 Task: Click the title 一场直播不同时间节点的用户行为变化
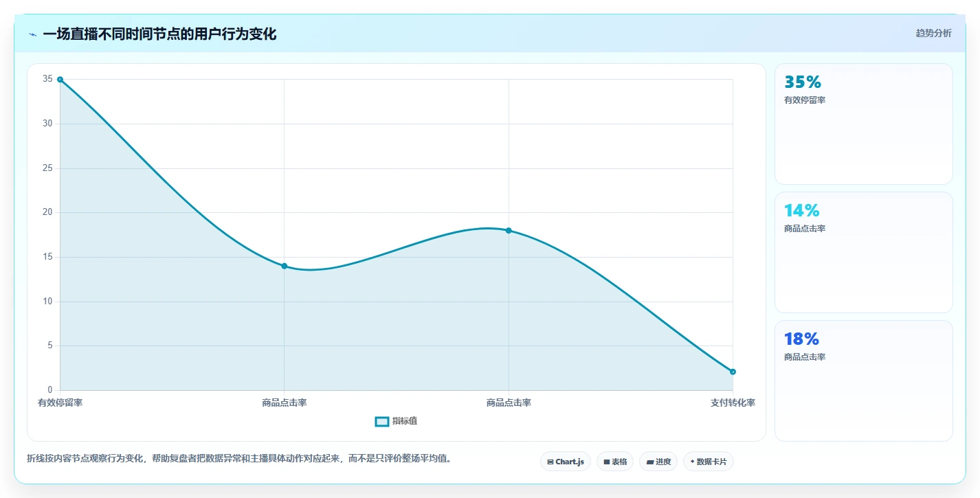click(159, 34)
